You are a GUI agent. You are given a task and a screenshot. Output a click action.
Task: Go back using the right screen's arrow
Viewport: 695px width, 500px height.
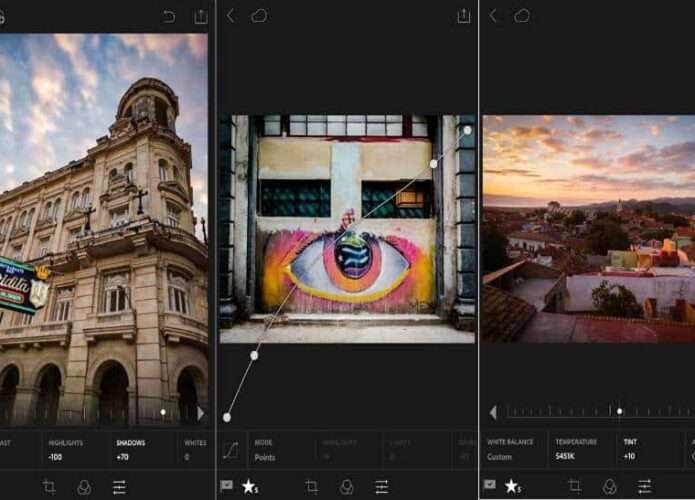click(493, 16)
